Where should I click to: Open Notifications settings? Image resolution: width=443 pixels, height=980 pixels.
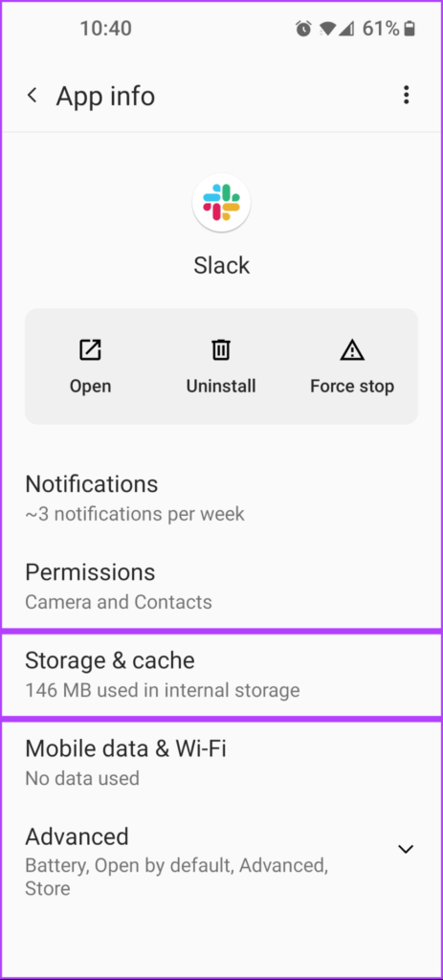pos(221,498)
